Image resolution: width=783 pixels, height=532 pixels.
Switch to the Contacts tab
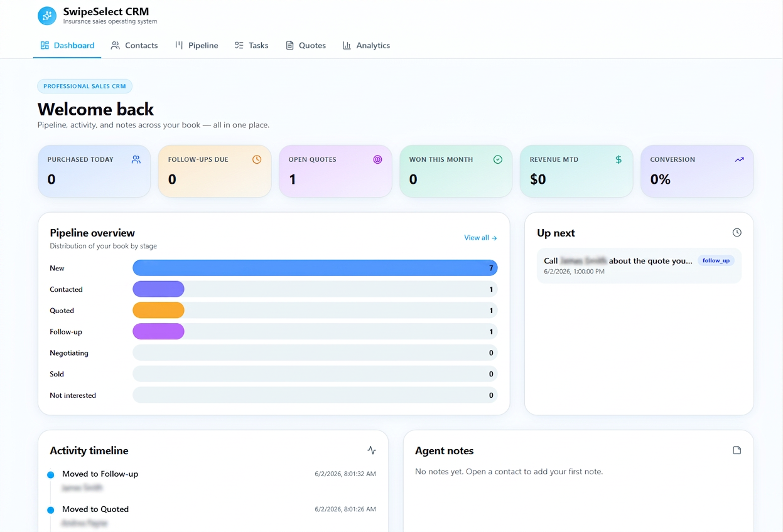point(134,45)
